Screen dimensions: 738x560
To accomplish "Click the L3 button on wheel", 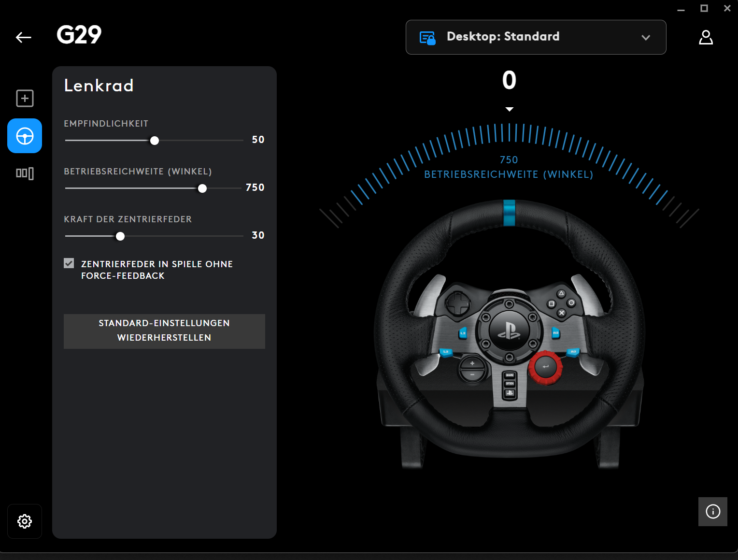I will pos(446,353).
